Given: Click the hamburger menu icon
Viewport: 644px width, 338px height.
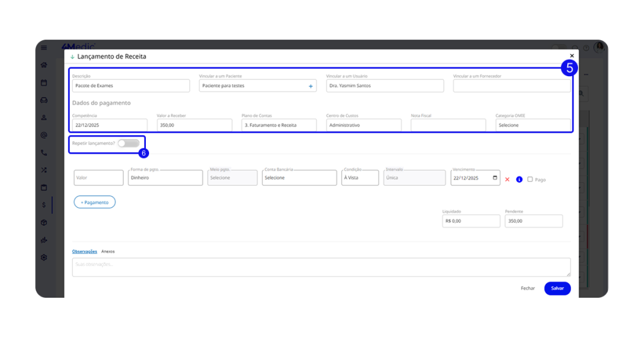Looking at the screenshot, I should 44,48.
